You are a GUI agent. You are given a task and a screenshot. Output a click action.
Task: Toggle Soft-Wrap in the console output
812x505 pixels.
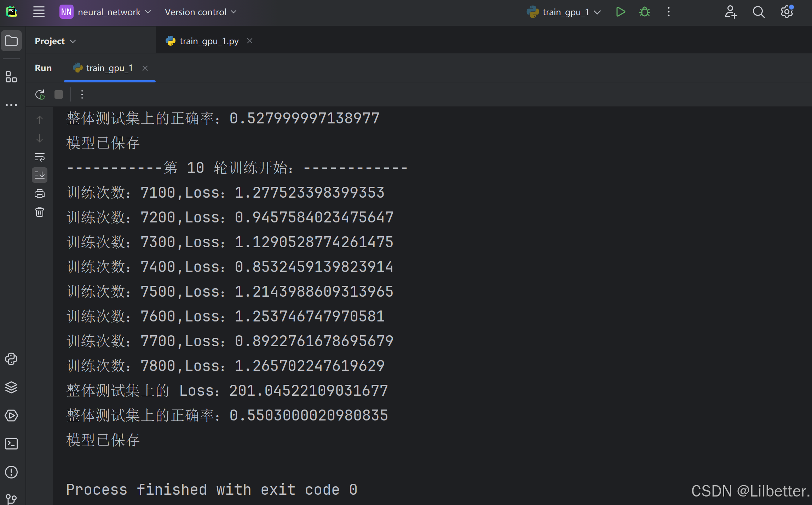point(40,157)
